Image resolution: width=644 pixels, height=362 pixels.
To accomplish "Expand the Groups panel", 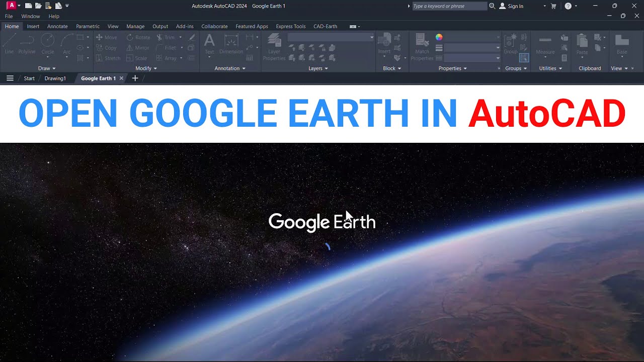I will pos(516,68).
